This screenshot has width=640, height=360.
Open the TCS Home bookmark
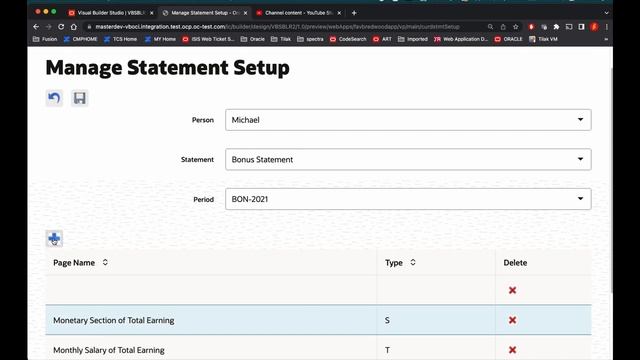120,39
